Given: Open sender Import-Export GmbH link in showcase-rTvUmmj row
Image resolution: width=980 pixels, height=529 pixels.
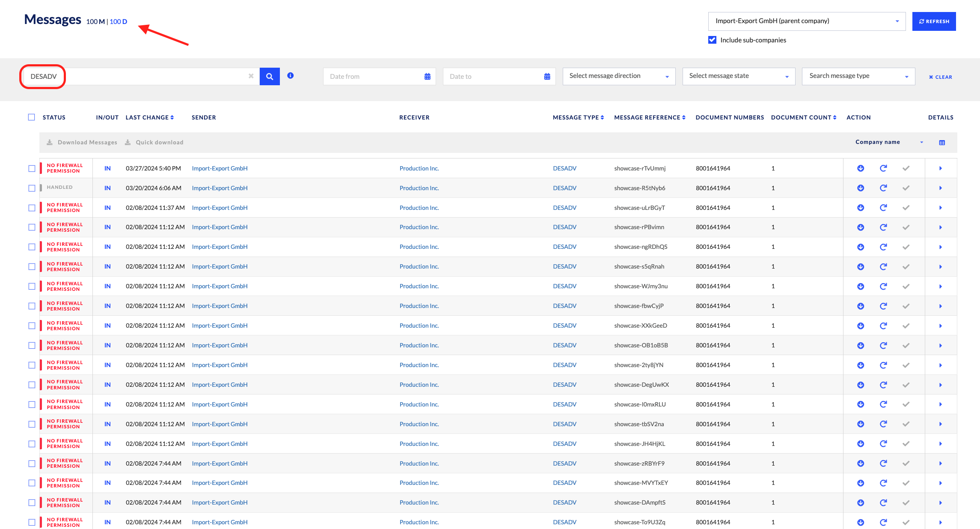Looking at the screenshot, I should point(220,168).
